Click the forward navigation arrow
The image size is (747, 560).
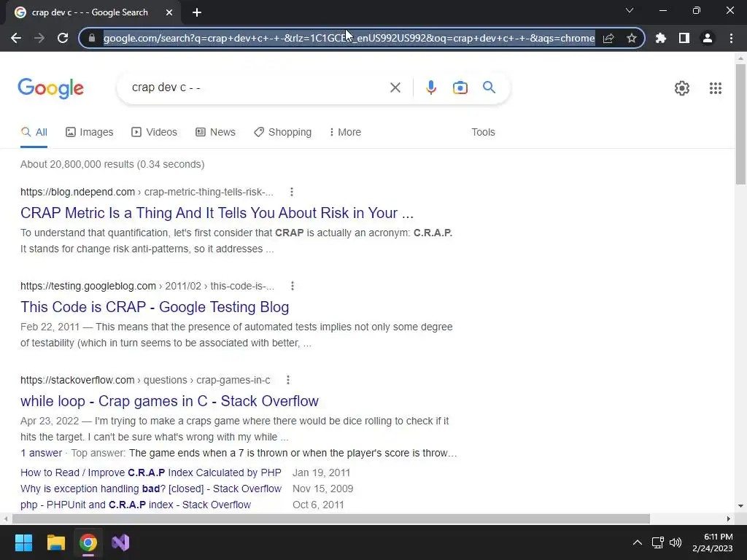coord(39,38)
